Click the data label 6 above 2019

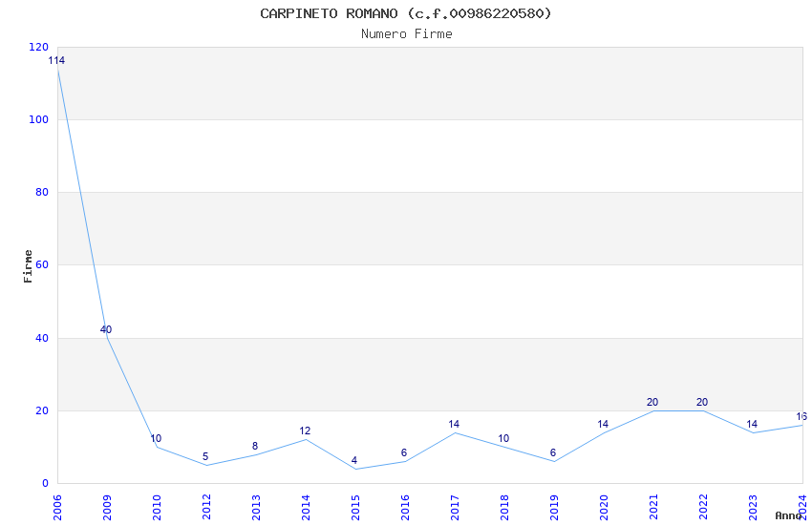(553, 453)
